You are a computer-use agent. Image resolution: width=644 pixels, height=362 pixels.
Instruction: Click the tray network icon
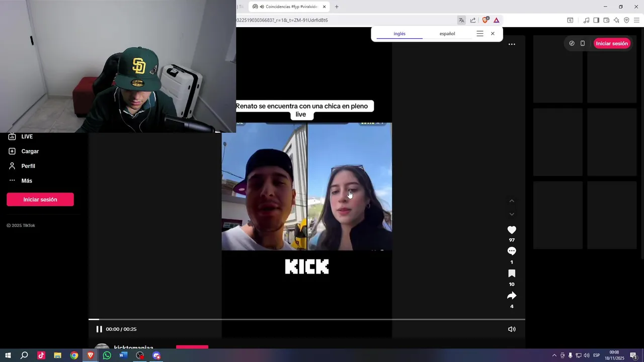point(578,355)
